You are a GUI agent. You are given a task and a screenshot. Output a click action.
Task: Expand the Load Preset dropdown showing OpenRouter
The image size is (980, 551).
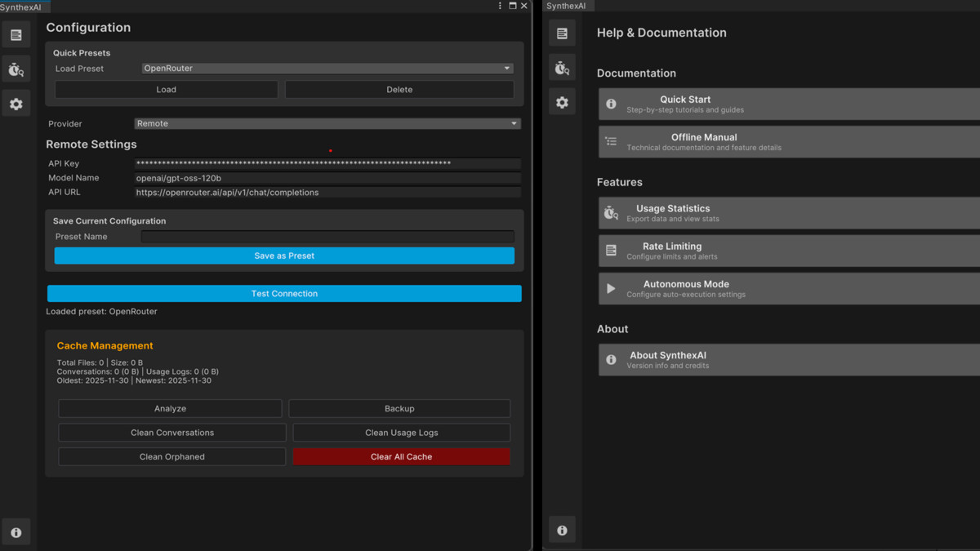click(327, 69)
